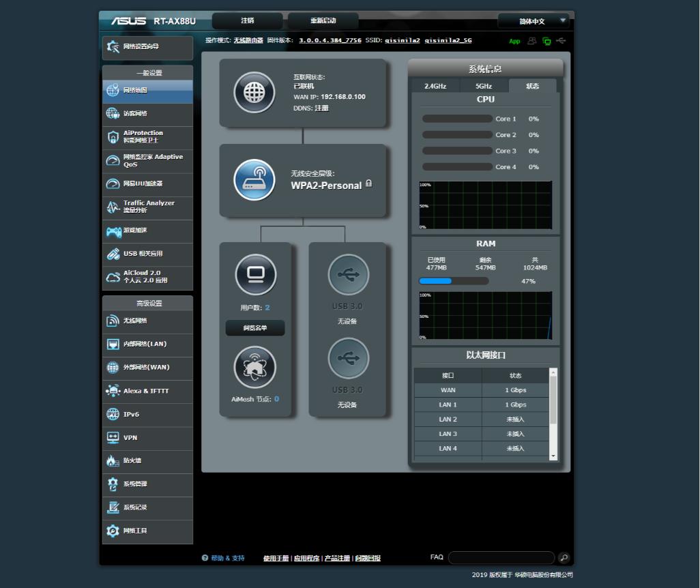Click the firmware version 3.0.0.4.384_7756 link

pyautogui.click(x=330, y=40)
